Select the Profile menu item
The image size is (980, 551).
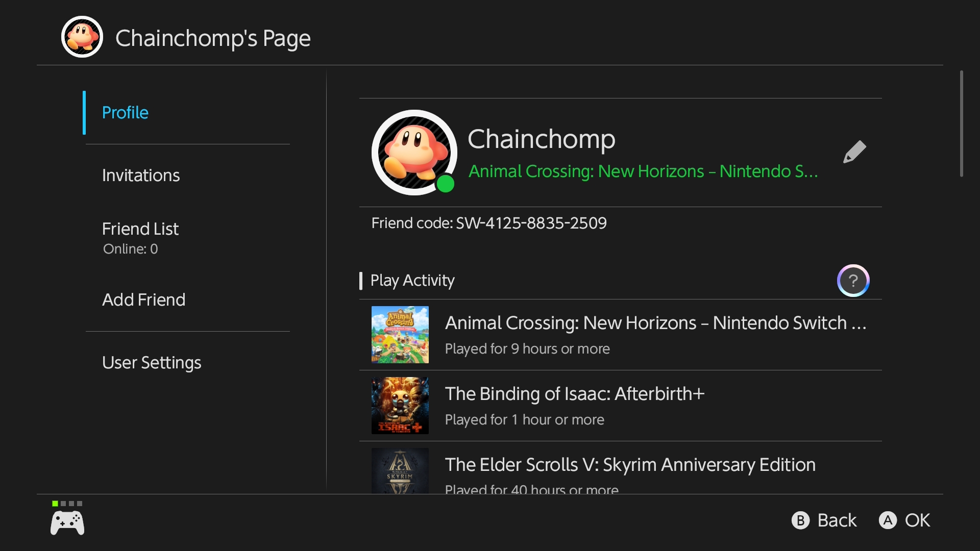click(x=125, y=113)
